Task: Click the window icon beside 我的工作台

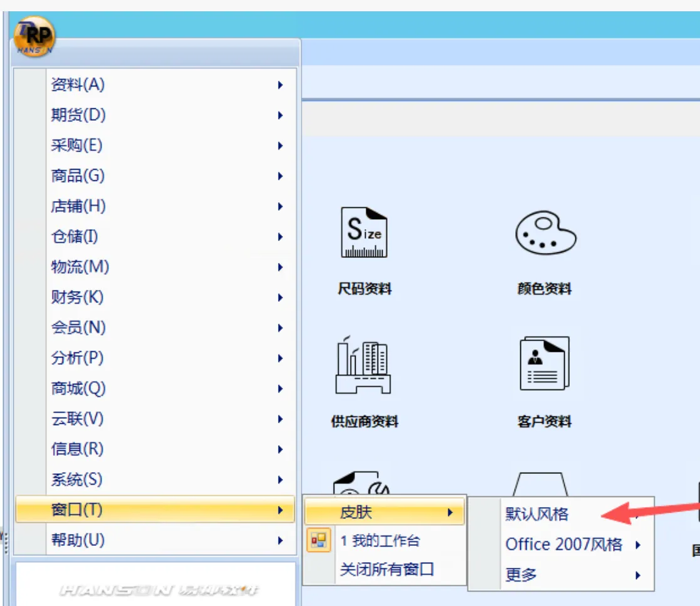Action: click(x=319, y=541)
